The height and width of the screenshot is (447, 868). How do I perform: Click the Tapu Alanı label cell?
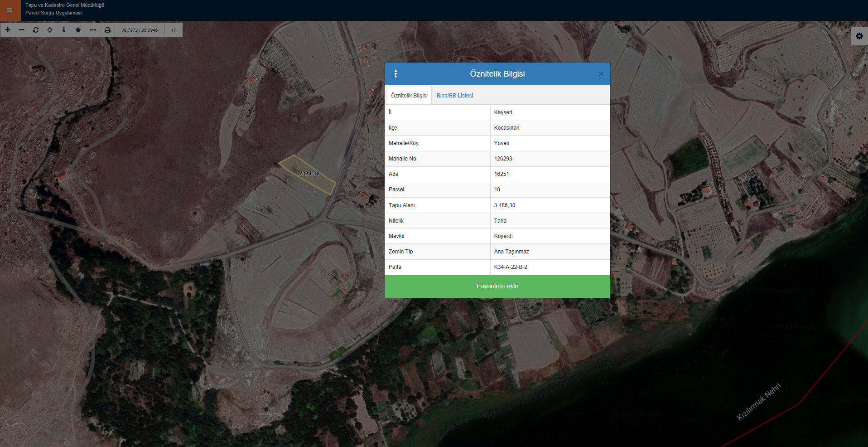(x=438, y=205)
